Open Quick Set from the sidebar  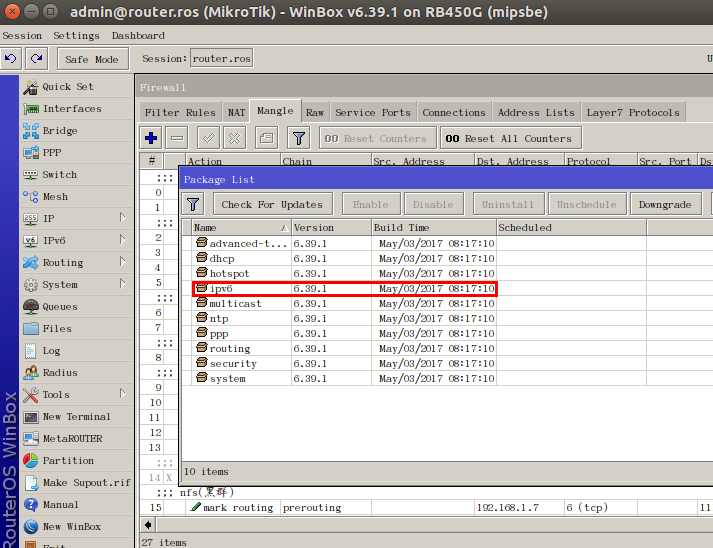(76, 86)
